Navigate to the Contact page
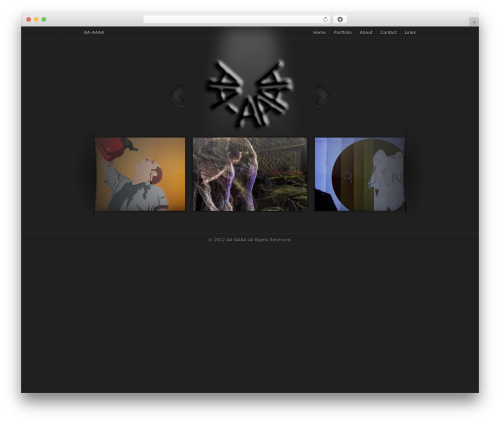 (x=388, y=32)
